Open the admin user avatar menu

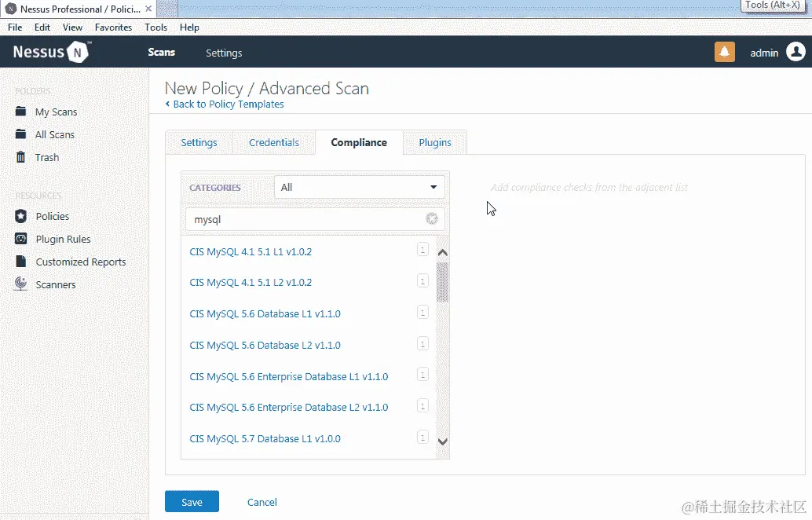pos(796,52)
